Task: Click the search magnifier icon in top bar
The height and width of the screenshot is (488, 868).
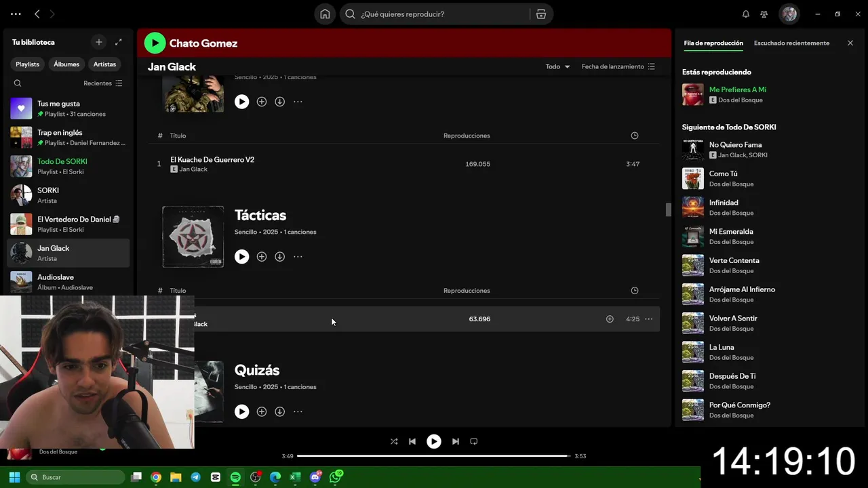Action: click(x=350, y=14)
